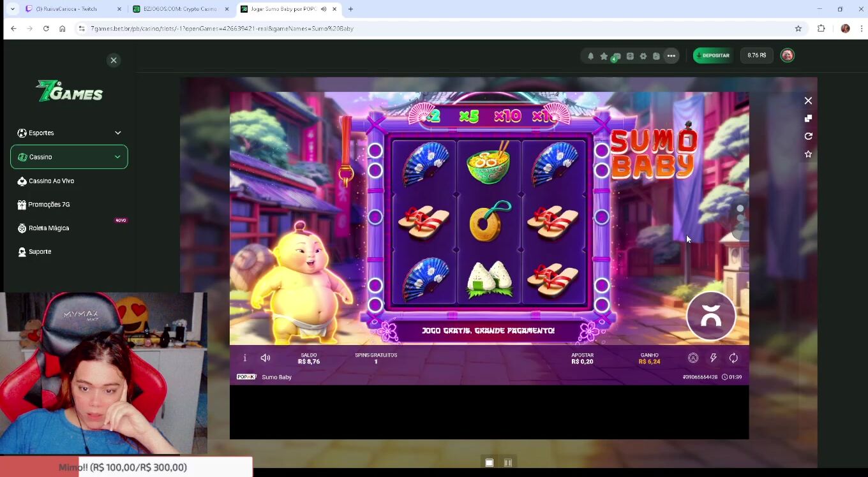The height and width of the screenshot is (477, 868).
Task: Bookmark this page with star icon
Action: point(798,29)
